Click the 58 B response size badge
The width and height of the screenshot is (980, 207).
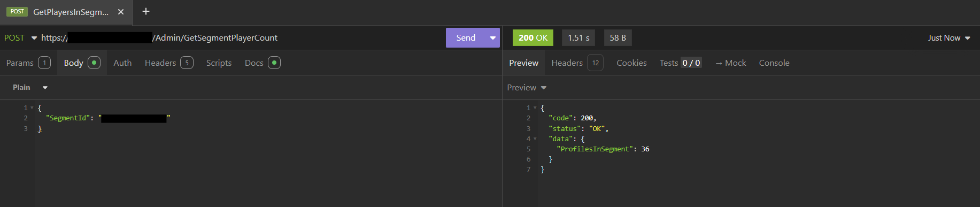(618, 38)
